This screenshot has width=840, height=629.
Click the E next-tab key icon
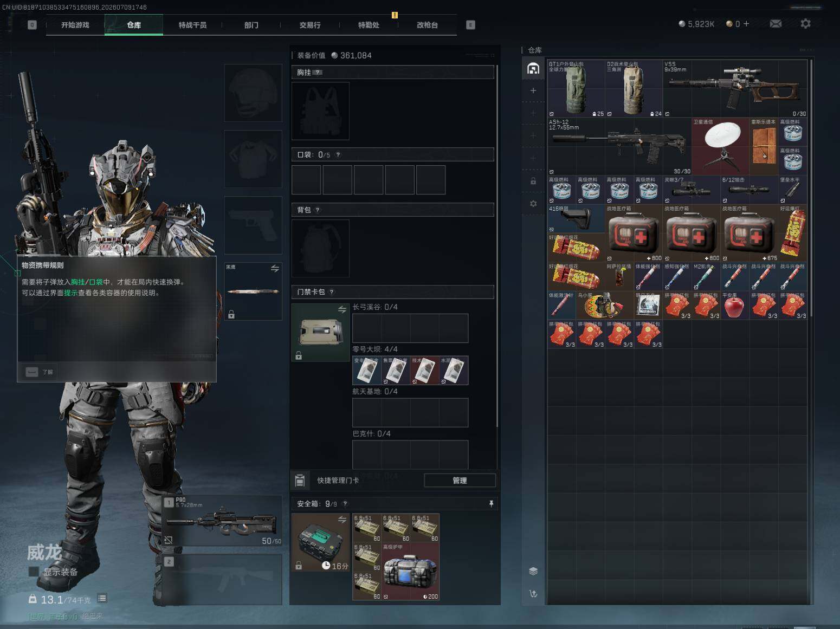tap(470, 25)
